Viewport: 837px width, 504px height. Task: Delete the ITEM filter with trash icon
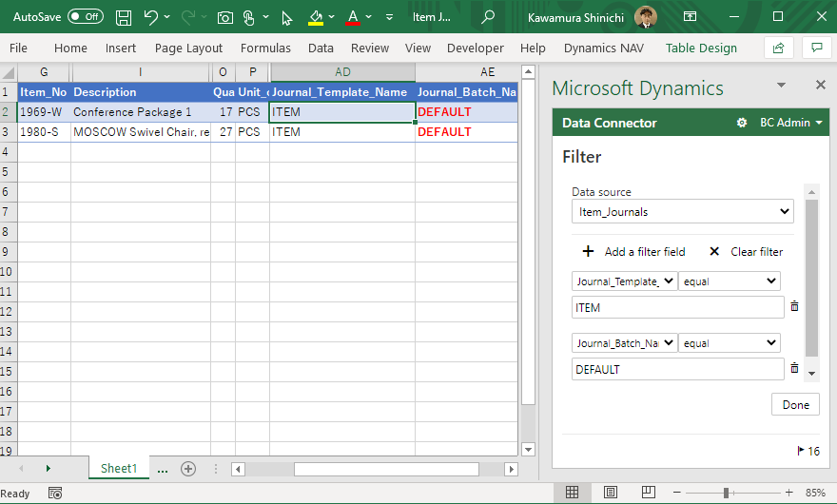794,306
